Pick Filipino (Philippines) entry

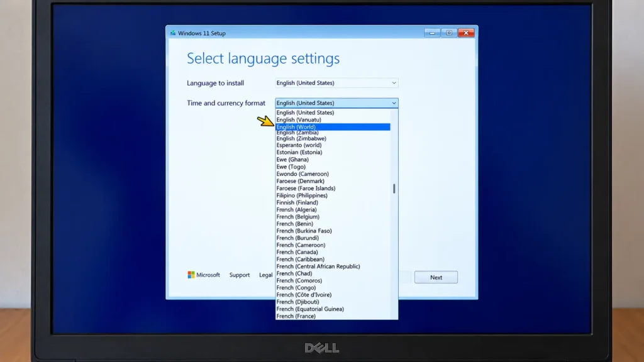(333, 195)
